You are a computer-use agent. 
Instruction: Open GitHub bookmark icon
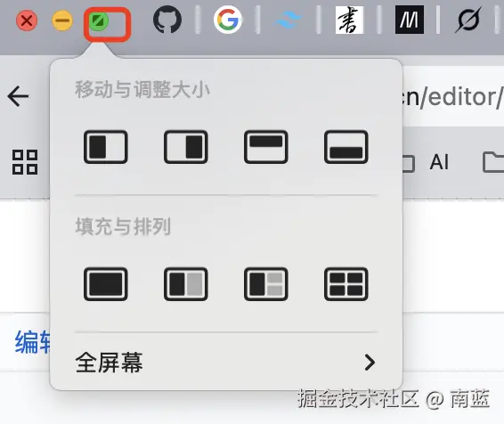pyautogui.click(x=167, y=20)
